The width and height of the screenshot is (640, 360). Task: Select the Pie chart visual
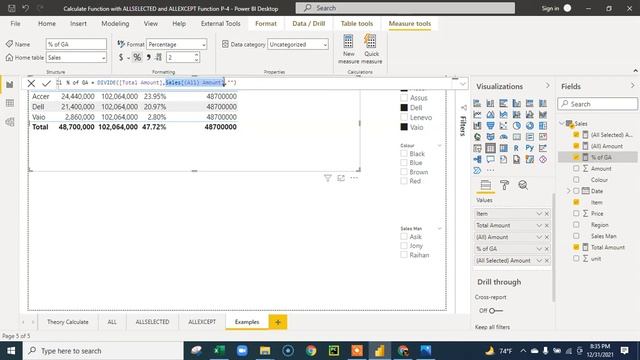(x=516, y=126)
